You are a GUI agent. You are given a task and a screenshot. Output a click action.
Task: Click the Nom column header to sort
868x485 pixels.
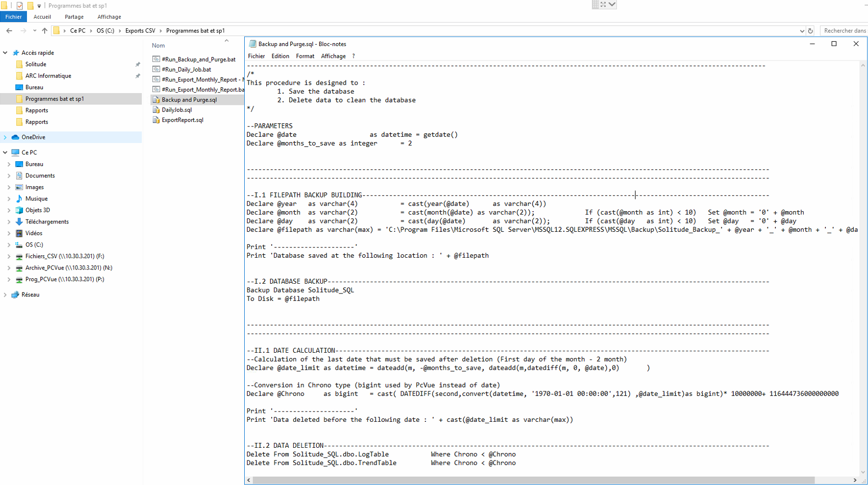click(x=158, y=46)
